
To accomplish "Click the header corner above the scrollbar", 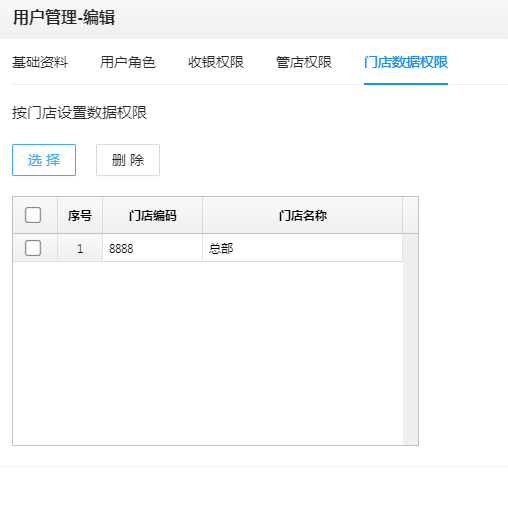I will click(x=410, y=215).
